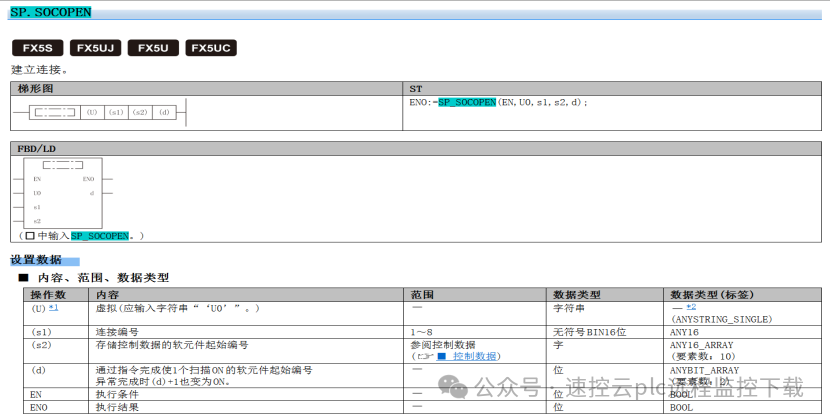Image resolution: width=830 pixels, height=420 pixels.
Task: Open the *1 footnote link beside (U)
Action: [53, 307]
